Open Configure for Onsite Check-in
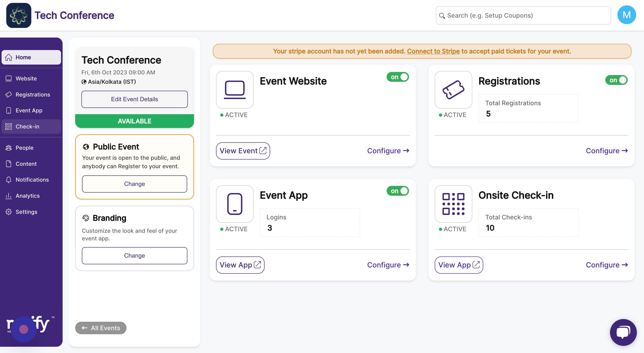Image resolution: width=644 pixels, height=353 pixels. click(x=606, y=265)
